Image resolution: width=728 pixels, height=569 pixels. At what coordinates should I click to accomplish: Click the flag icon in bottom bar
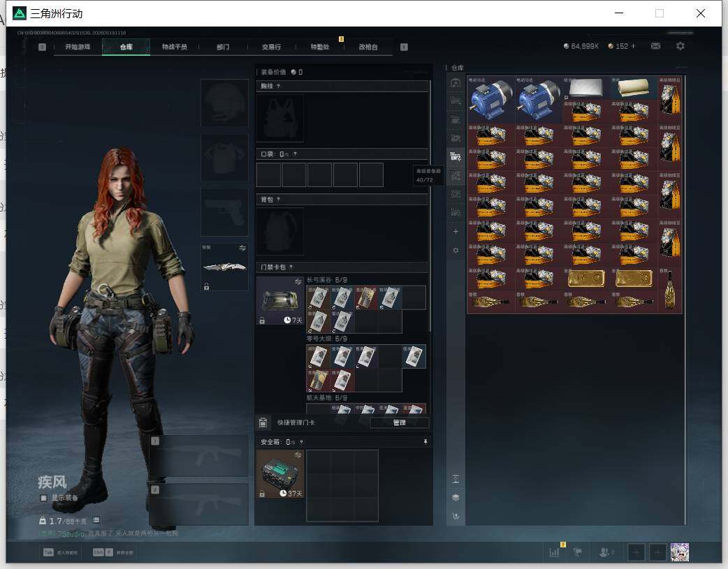coord(578,552)
